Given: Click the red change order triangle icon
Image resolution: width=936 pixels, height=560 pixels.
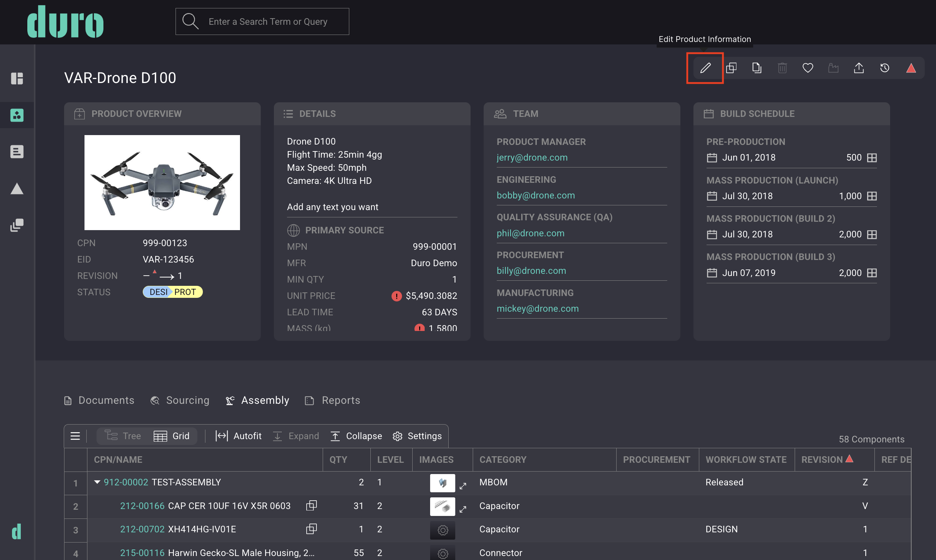Looking at the screenshot, I should pos(911,68).
